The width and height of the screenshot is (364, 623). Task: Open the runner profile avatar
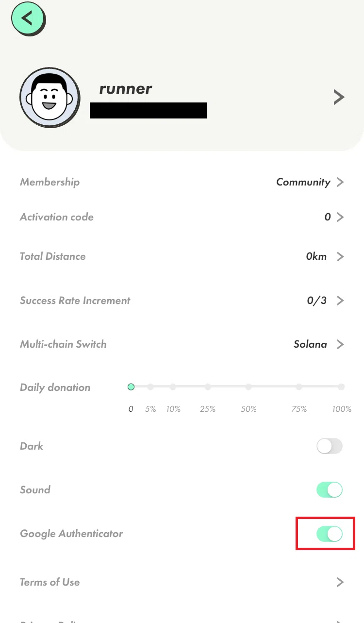pyautogui.click(x=50, y=98)
